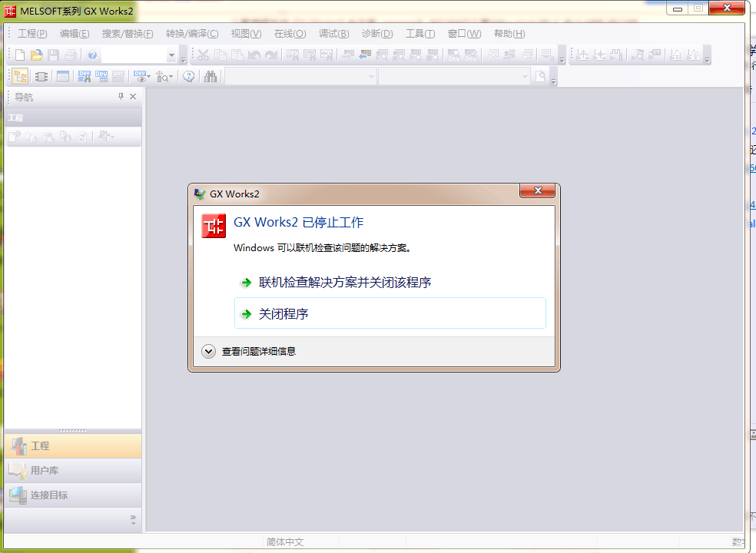
Task: Close the 导航 navigation panel
Action: 133,97
